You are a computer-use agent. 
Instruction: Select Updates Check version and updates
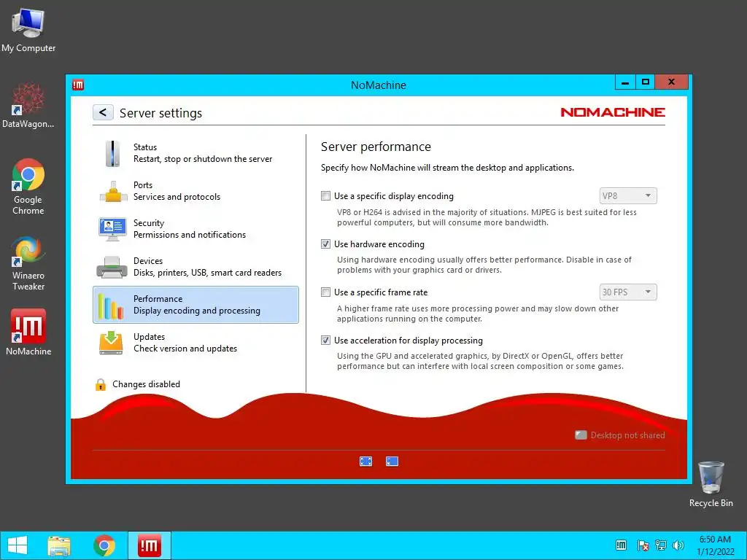[x=196, y=343]
